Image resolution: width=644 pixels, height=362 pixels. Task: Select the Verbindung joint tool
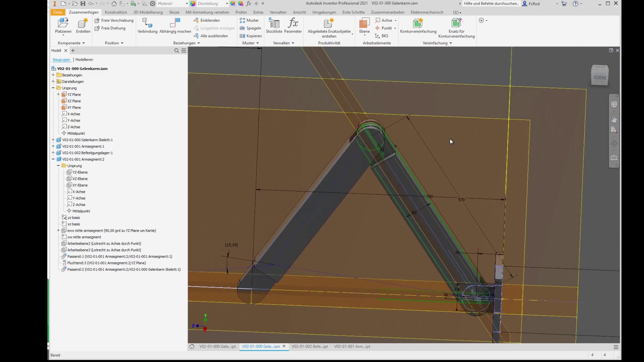(x=147, y=23)
